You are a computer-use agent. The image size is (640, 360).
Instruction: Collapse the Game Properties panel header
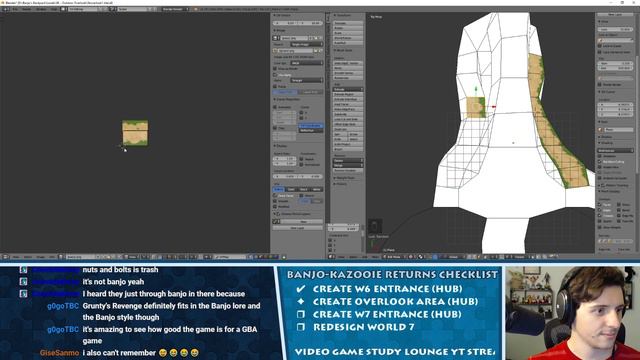287,99
